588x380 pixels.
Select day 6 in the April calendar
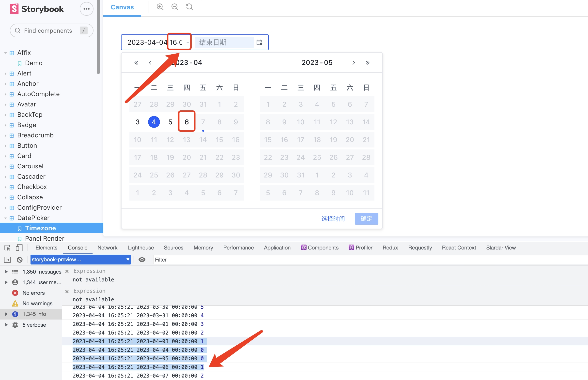[186, 121]
